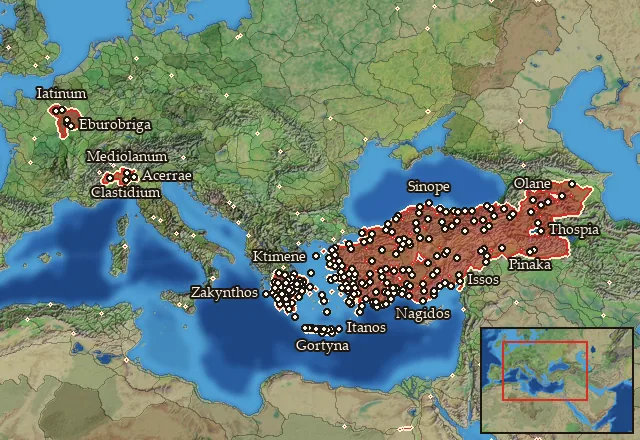Viewport: 640px width, 440px height.
Task: Click the Issos city label
Action: (x=483, y=280)
